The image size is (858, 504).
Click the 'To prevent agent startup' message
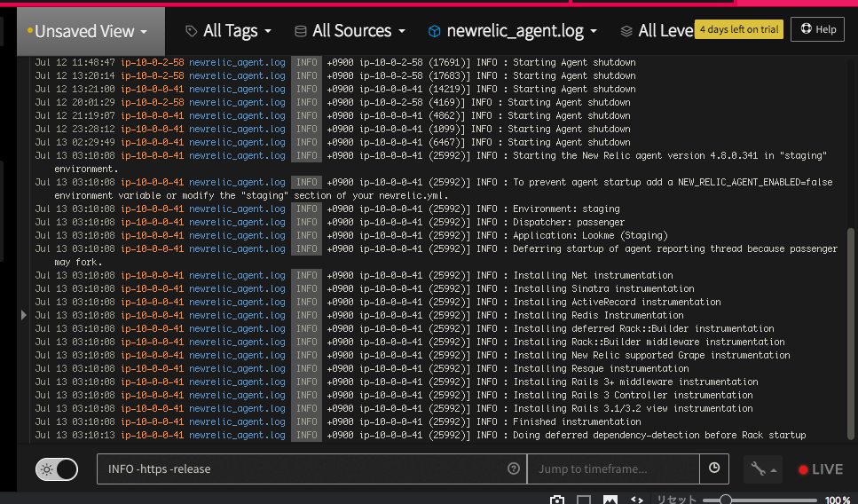[673, 182]
